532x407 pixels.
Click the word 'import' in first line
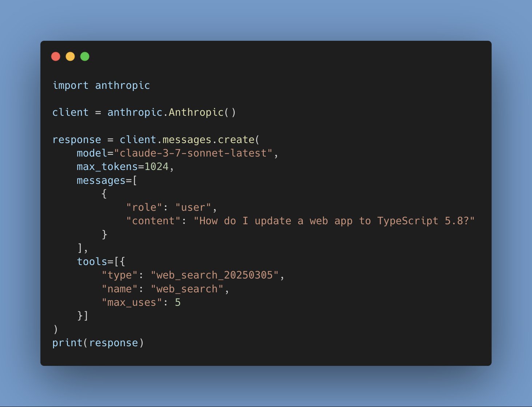coord(71,85)
